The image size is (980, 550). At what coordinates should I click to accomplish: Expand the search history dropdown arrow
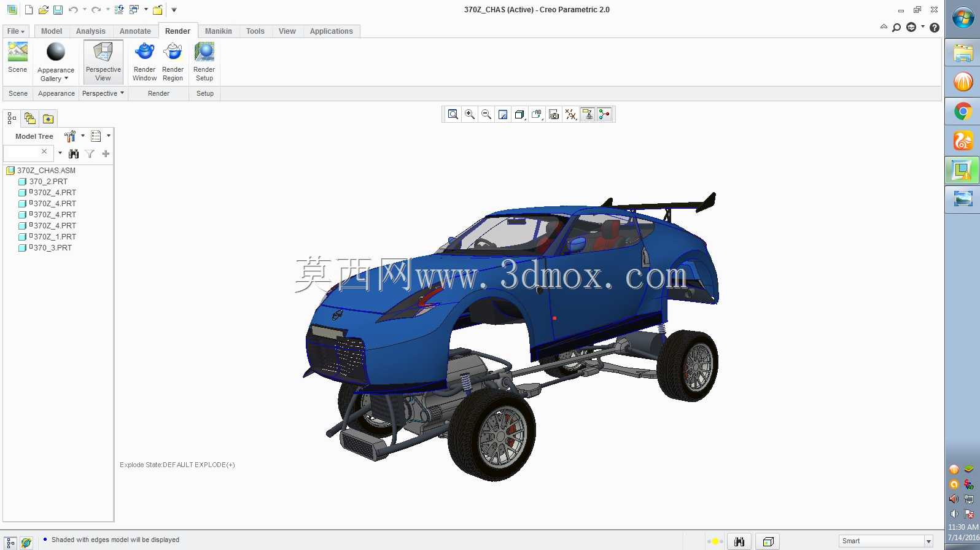tap(60, 153)
